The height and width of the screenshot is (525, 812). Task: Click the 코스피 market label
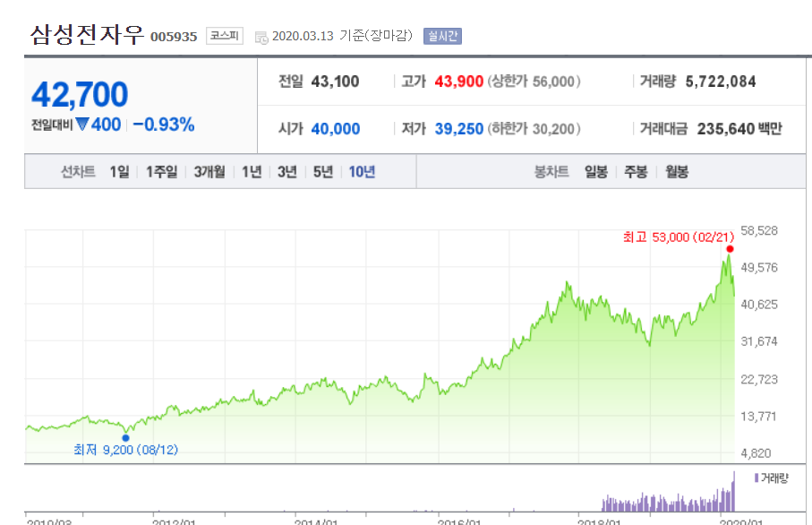click(x=224, y=35)
